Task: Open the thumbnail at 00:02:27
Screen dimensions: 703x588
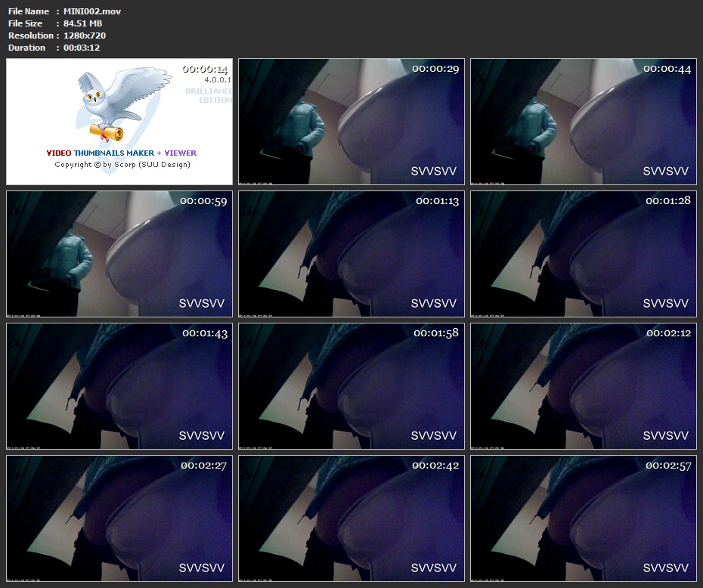Action: tap(119, 518)
